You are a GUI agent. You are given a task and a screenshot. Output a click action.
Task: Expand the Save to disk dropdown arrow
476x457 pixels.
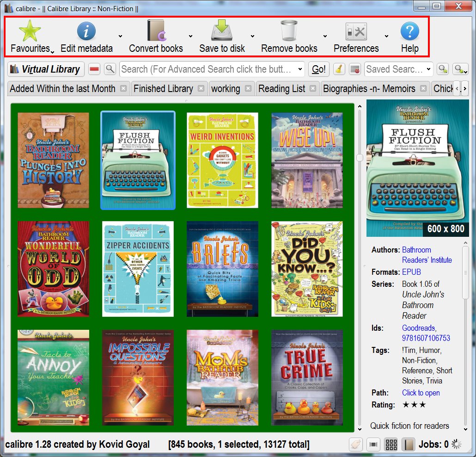click(252, 36)
